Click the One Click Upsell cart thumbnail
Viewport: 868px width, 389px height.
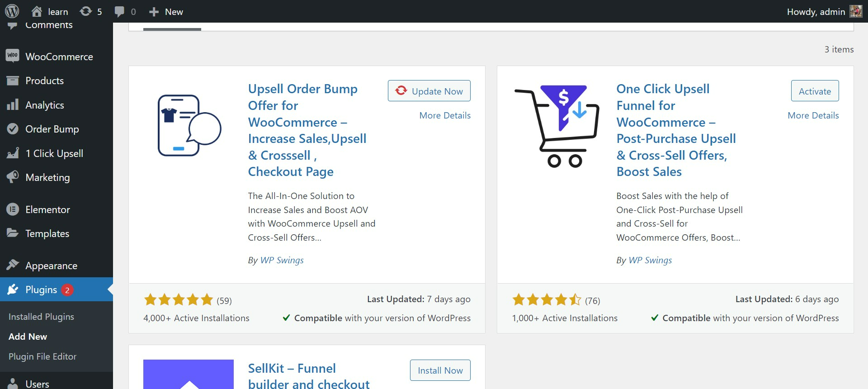pos(557,126)
